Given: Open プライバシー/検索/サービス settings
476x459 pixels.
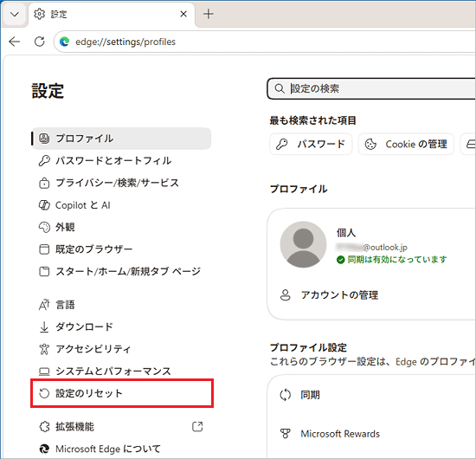Looking at the screenshot, I should pyautogui.click(x=121, y=183).
